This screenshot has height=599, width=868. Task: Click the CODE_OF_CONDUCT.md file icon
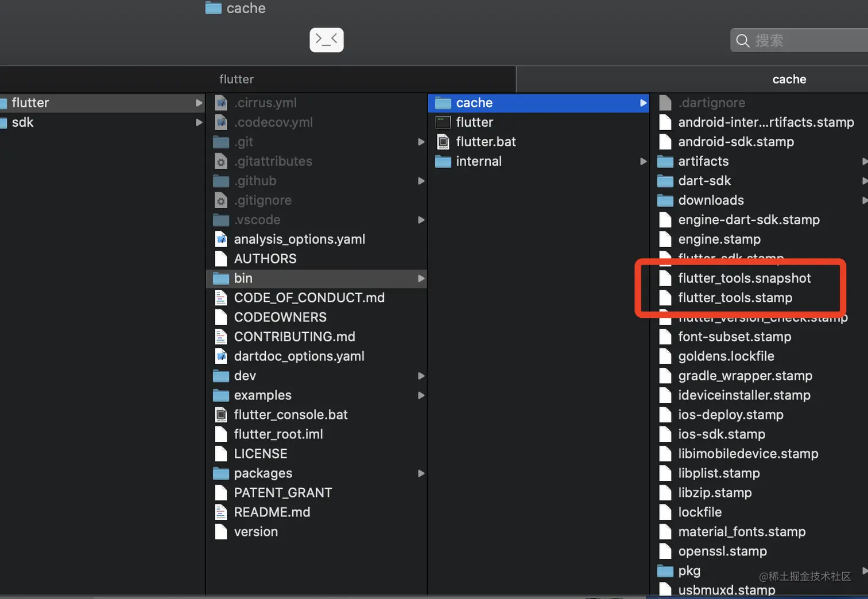(x=221, y=298)
